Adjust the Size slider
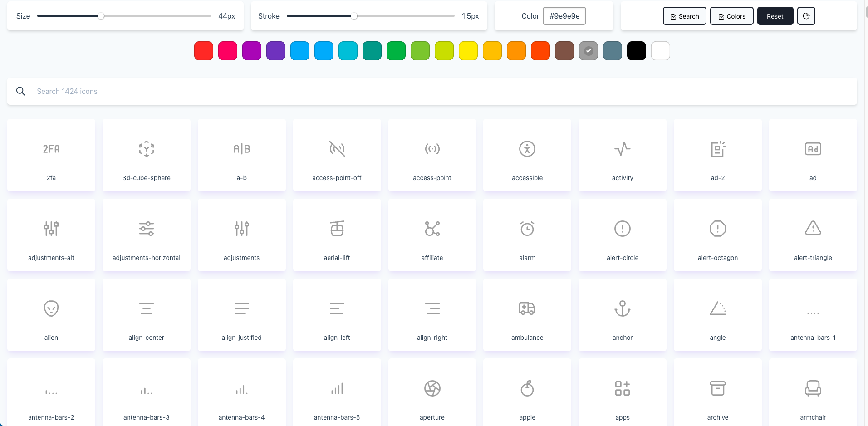Viewport: 868px width, 426px height. click(x=124, y=16)
